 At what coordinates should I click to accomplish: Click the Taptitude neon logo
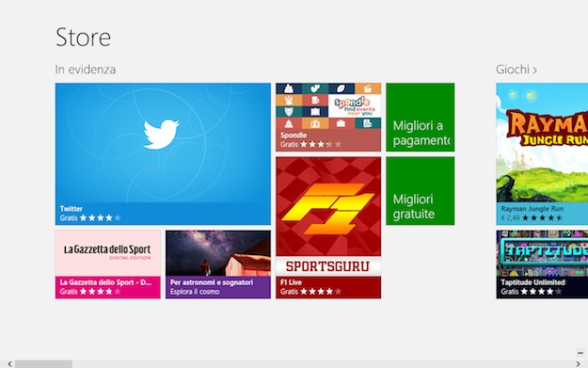tap(545, 251)
